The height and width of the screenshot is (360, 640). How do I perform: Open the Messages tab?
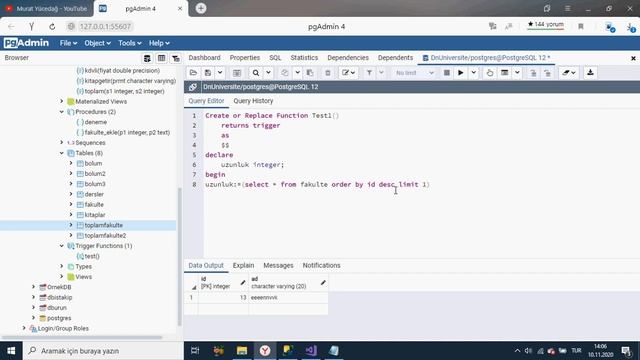tap(278, 265)
